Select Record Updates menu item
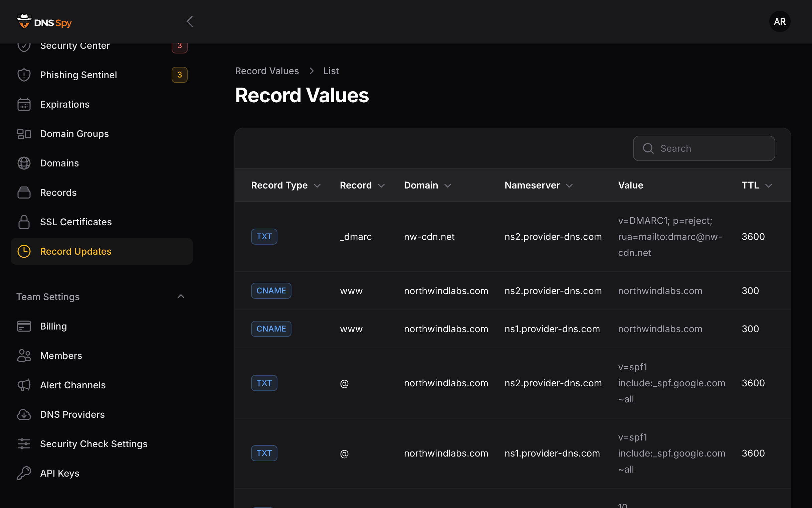This screenshot has width=812, height=508. point(102,251)
